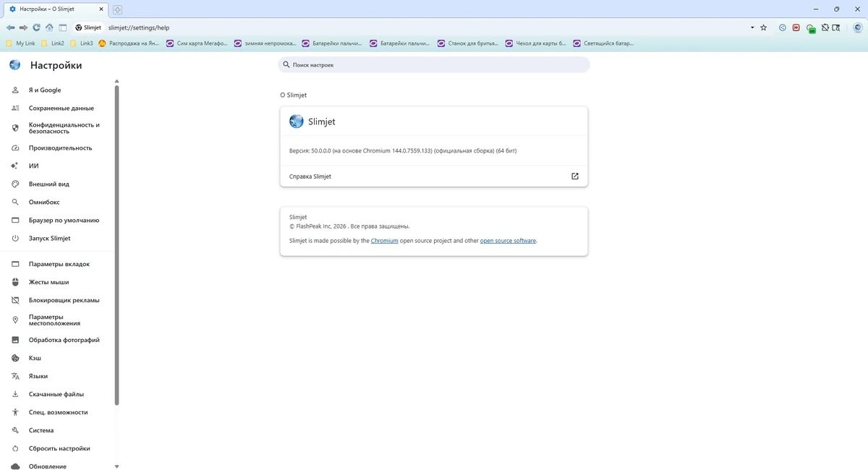Open Система settings section
868x470 pixels.
click(x=58, y=430)
